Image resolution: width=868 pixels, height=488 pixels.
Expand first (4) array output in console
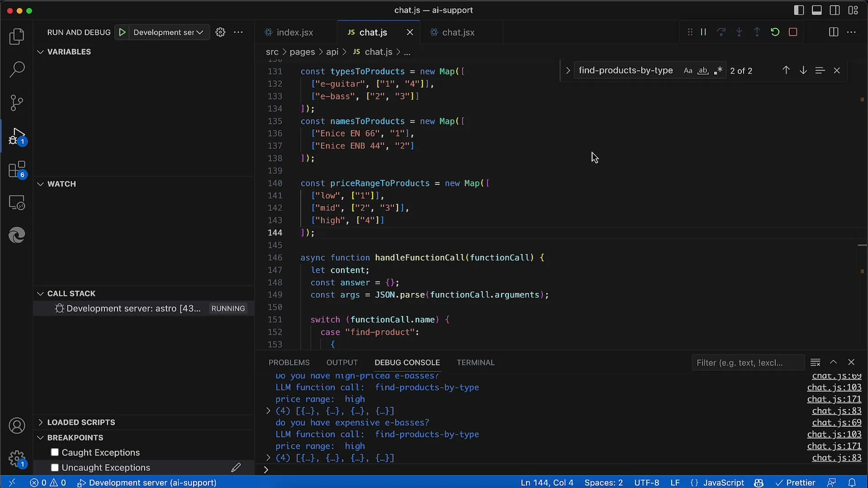coord(268,411)
